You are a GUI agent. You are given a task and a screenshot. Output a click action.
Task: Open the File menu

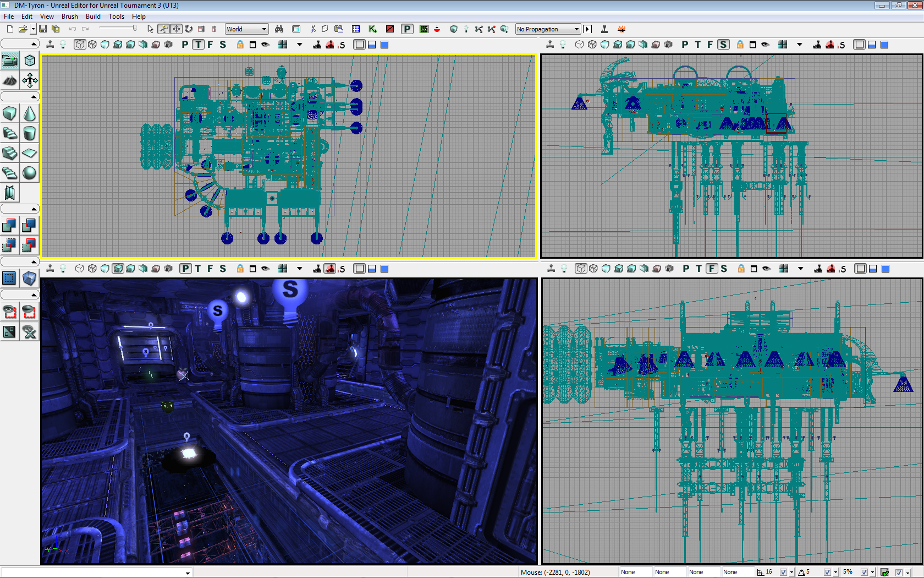[9, 16]
